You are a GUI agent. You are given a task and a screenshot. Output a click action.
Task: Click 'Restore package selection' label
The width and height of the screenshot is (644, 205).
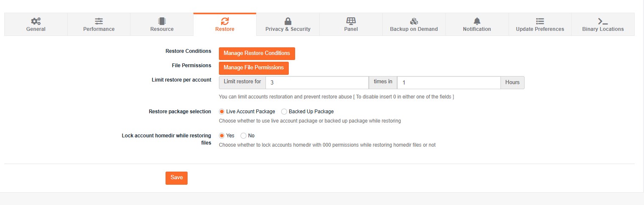[x=180, y=112]
